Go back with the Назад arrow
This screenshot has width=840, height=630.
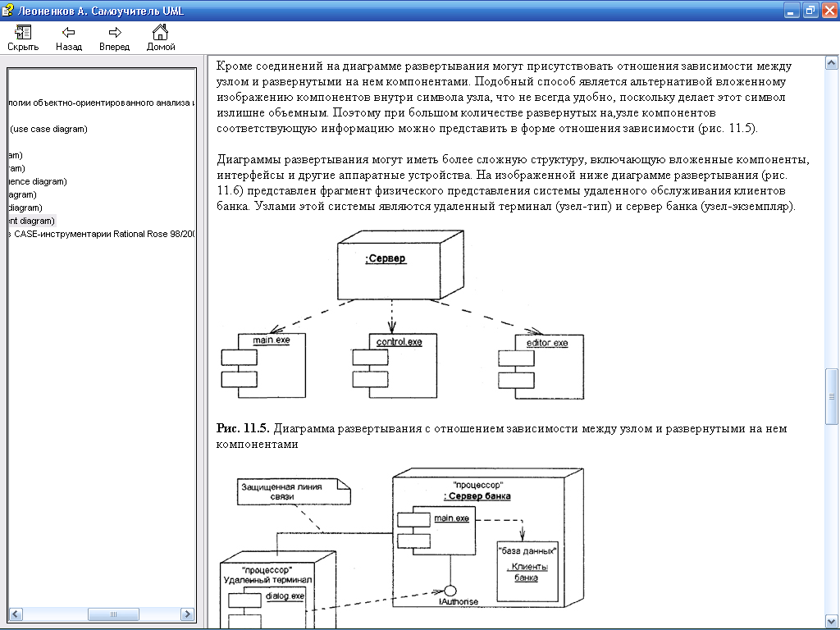click(x=69, y=38)
